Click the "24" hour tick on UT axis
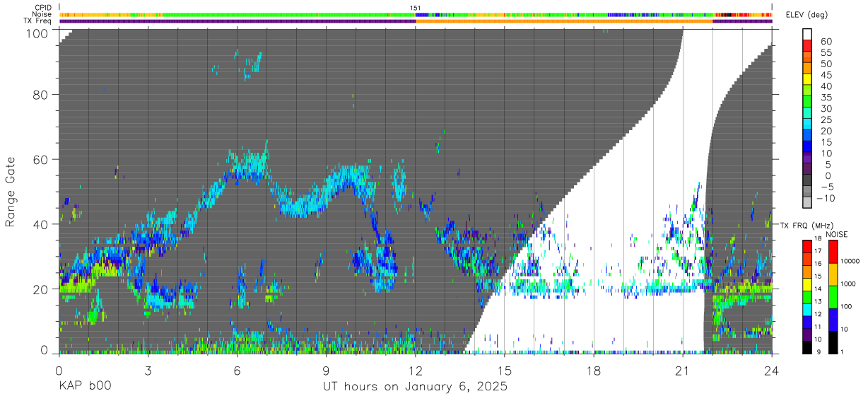The height and width of the screenshot is (401, 868). 772,370
